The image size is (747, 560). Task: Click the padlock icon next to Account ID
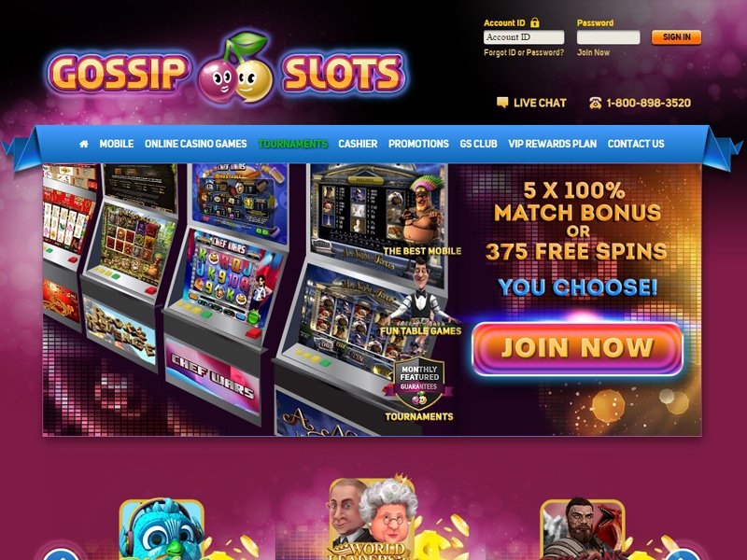(x=535, y=22)
